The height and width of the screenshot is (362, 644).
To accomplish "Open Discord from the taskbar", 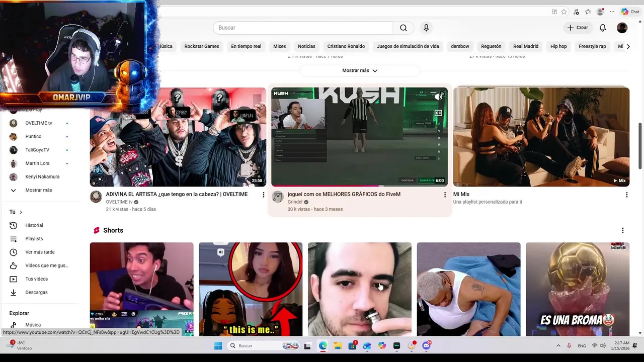I will 427,346.
